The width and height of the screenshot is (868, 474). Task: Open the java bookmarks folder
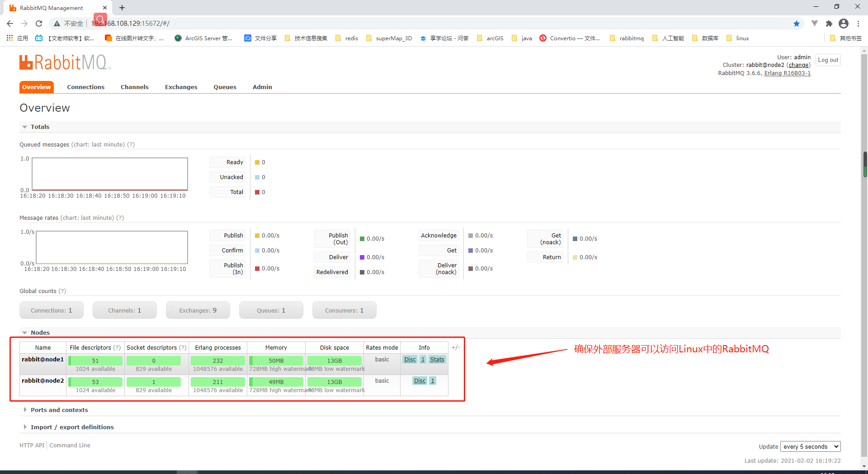coord(522,38)
